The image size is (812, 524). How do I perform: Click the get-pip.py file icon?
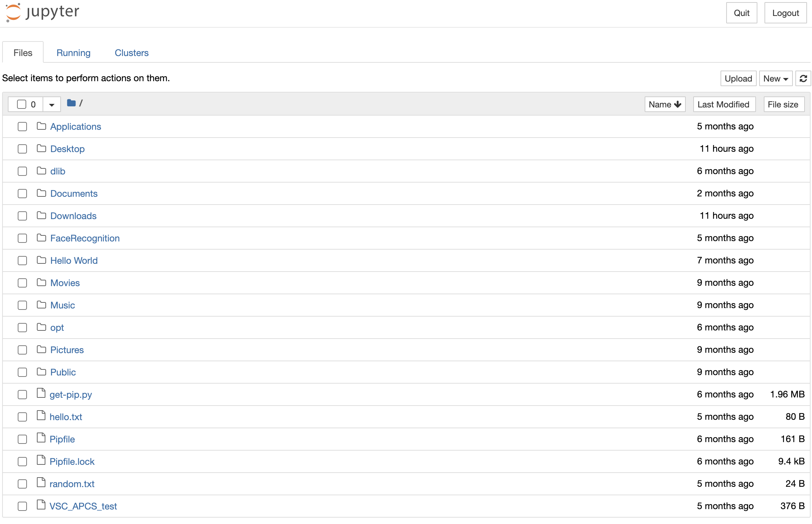click(x=41, y=394)
